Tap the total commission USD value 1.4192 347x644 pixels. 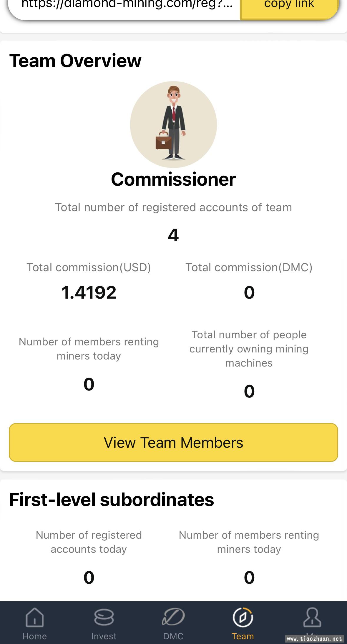pos(89,292)
